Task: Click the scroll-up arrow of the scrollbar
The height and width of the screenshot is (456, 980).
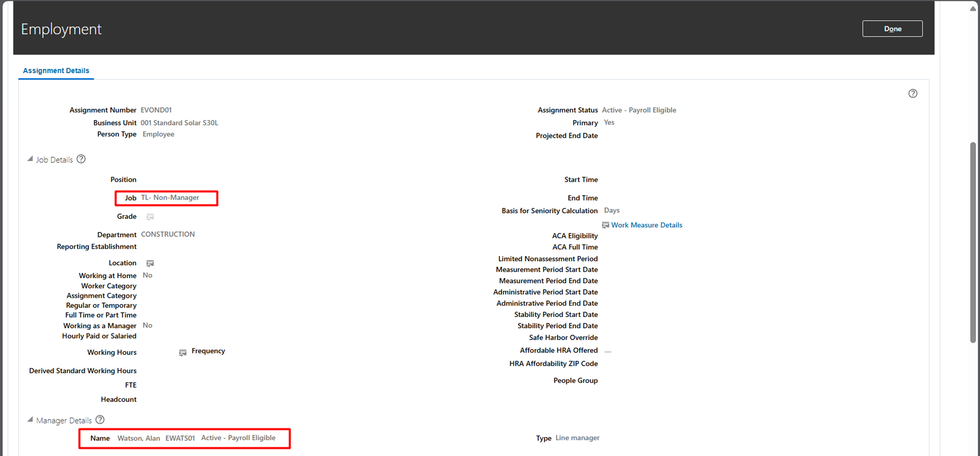Action: [973, 9]
